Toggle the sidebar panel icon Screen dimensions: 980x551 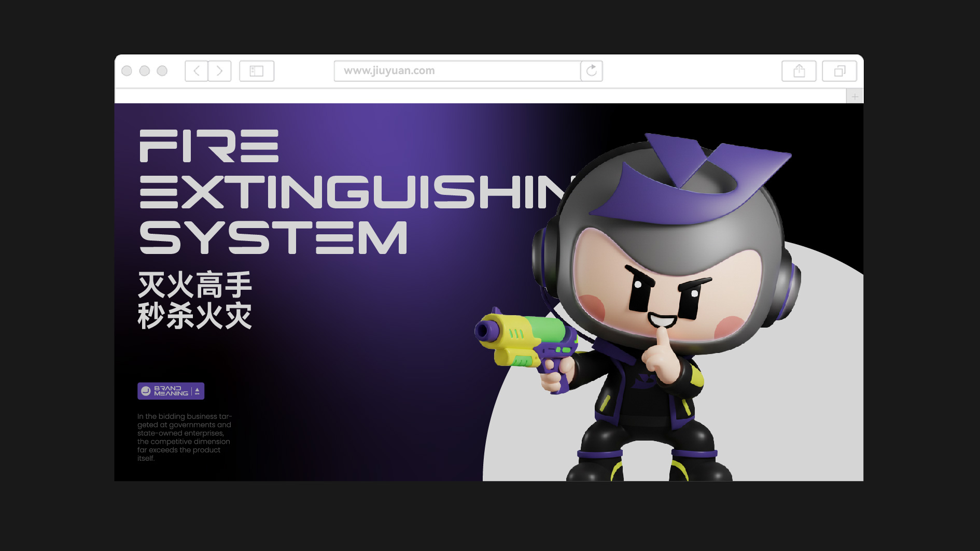[x=257, y=71]
